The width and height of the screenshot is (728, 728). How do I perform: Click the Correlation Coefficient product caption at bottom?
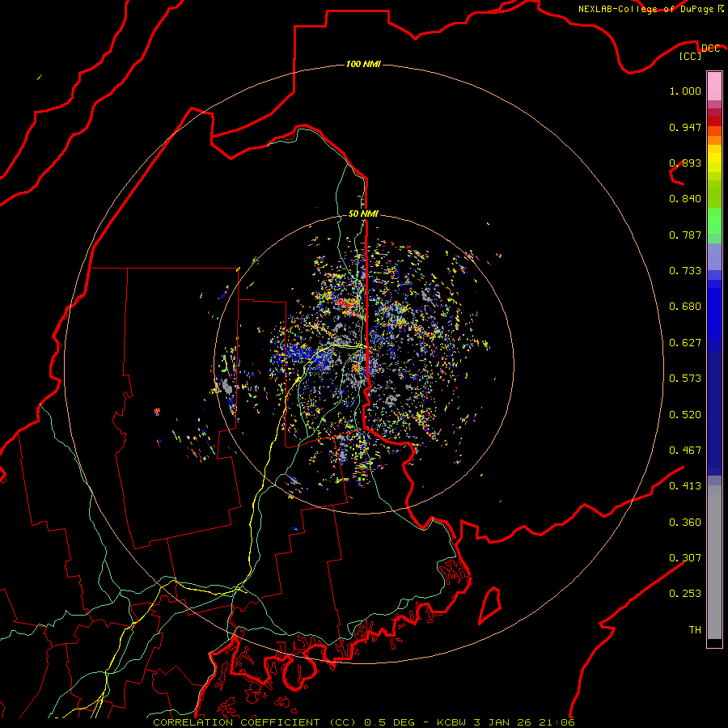(x=363, y=722)
